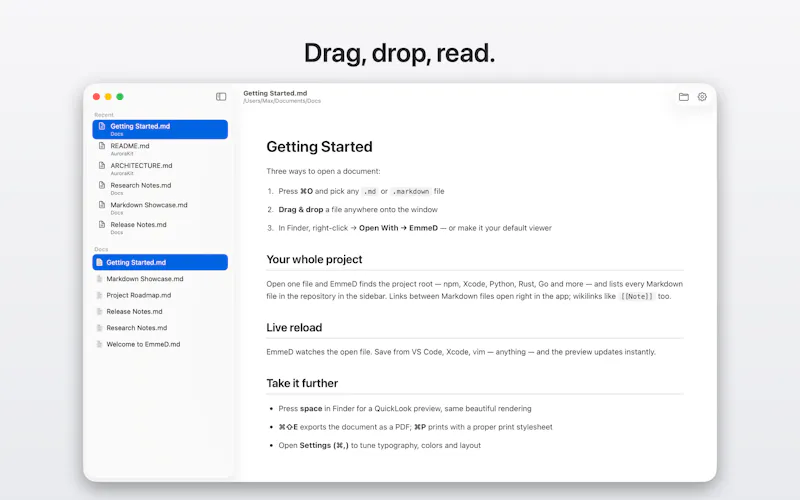Viewport: 800px width, 500px height.
Task: Open Project Roadmap.md in the Docs section
Action: 160,295
